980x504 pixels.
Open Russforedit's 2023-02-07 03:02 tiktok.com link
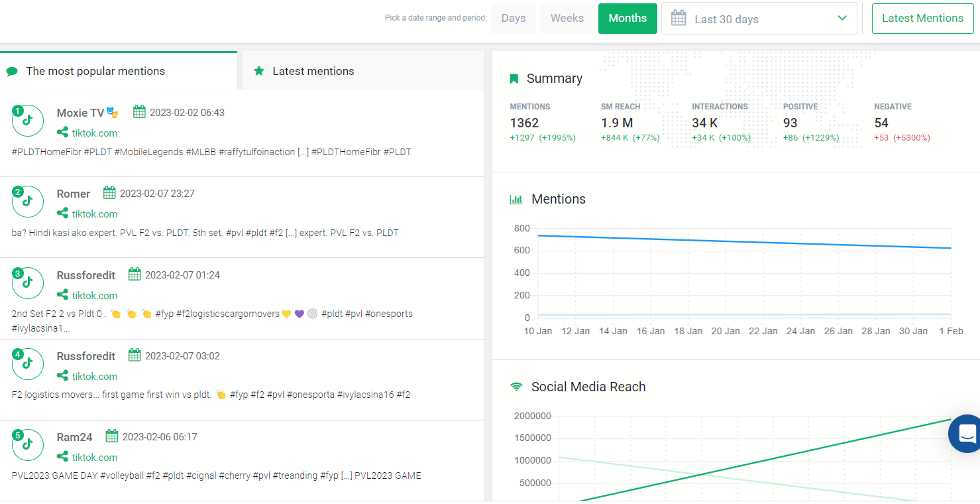[x=95, y=377]
